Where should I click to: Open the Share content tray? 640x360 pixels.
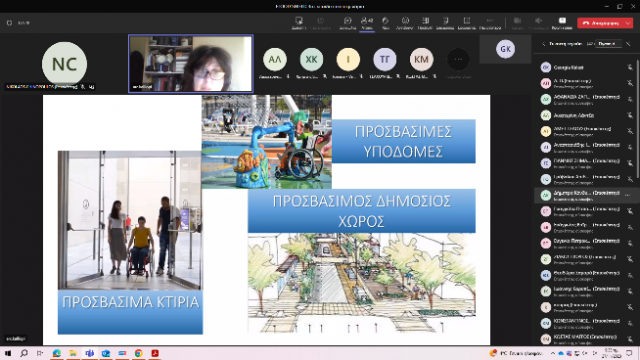pos(562,23)
